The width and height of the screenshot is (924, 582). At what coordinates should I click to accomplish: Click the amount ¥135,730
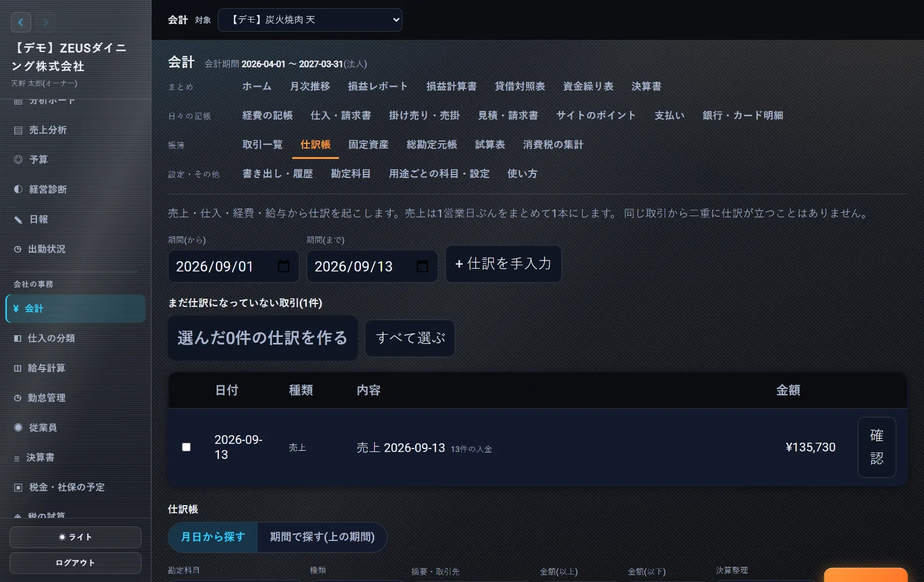coord(810,447)
